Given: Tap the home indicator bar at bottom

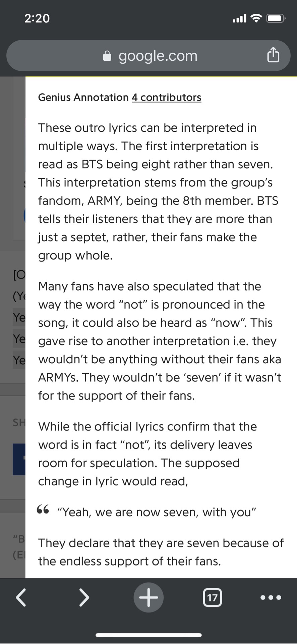Looking at the screenshot, I should pos(148,635).
